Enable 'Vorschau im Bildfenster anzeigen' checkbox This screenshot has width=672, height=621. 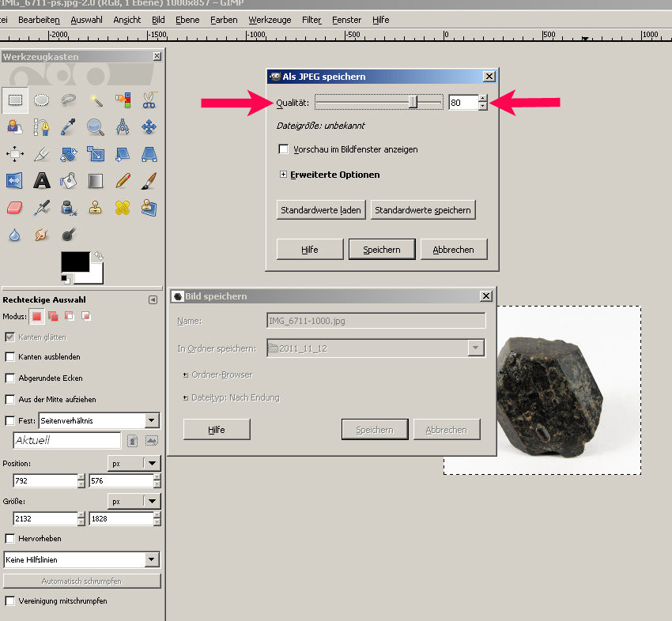[x=283, y=149]
